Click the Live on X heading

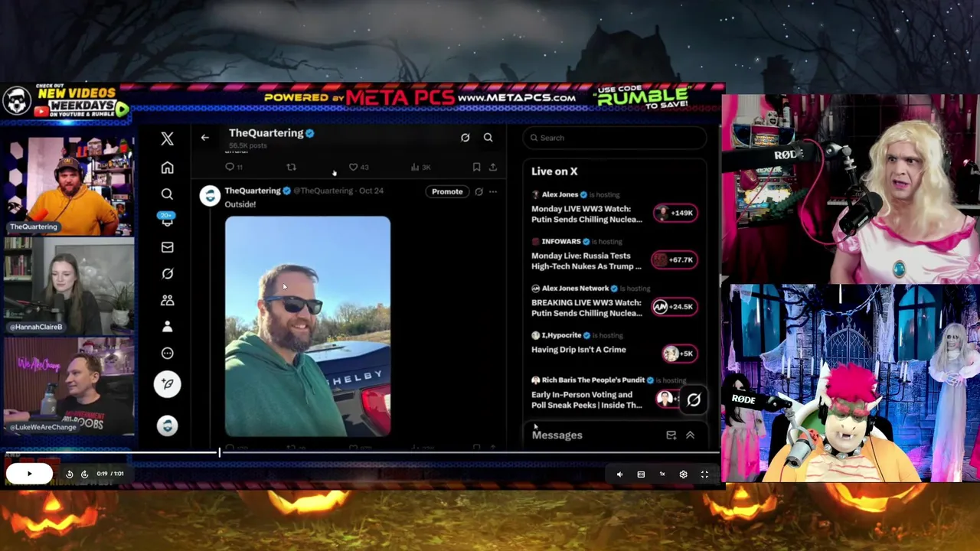(x=554, y=171)
